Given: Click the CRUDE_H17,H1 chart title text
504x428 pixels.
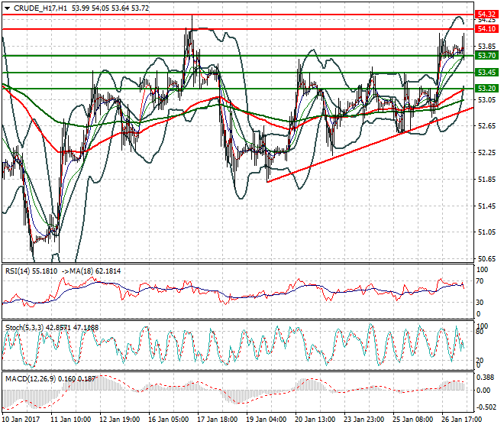Looking at the screenshot, I should tap(40, 7).
